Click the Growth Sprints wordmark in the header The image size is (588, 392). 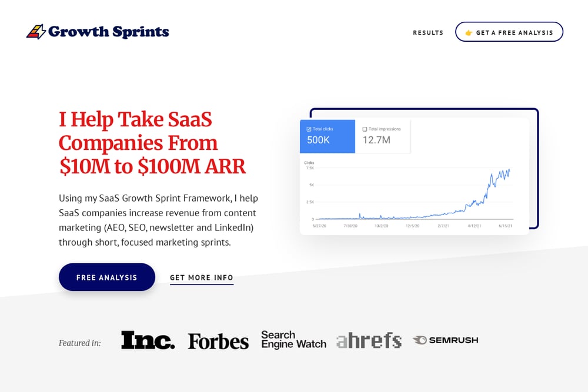(x=109, y=32)
